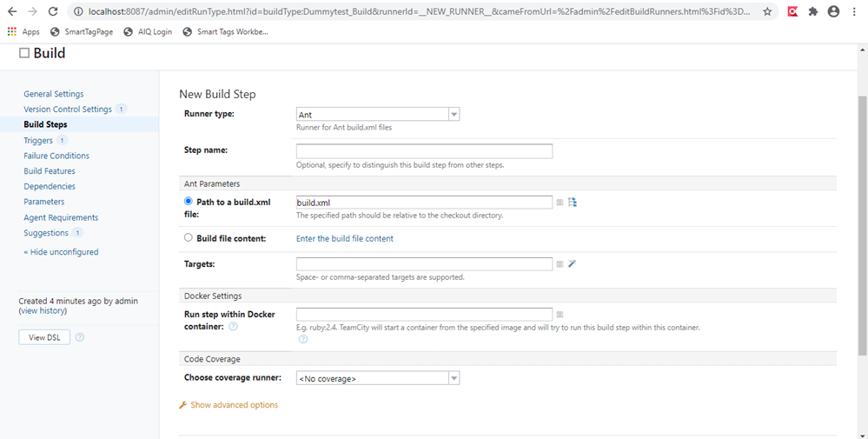Open the Enter the build file content link

point(344,238)
